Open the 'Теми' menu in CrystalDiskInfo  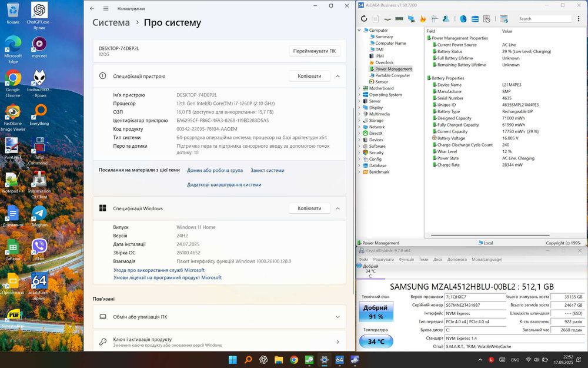coord(423,260)
